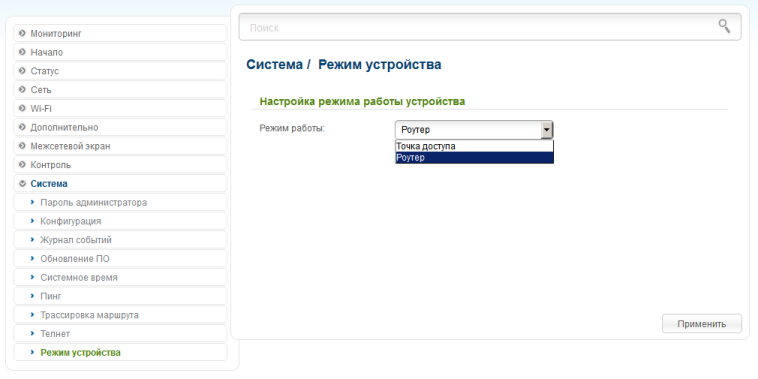Click the Система menu heading
The image size is (758, 379).
tap(120, 184)
